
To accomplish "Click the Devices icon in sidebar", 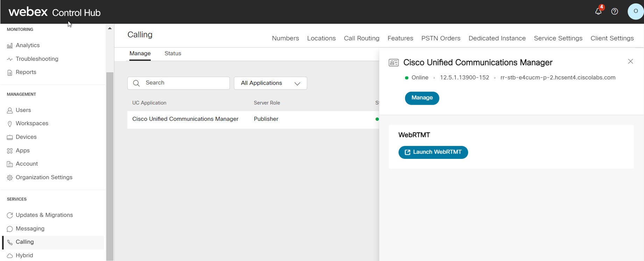I will tap(10, 137).
